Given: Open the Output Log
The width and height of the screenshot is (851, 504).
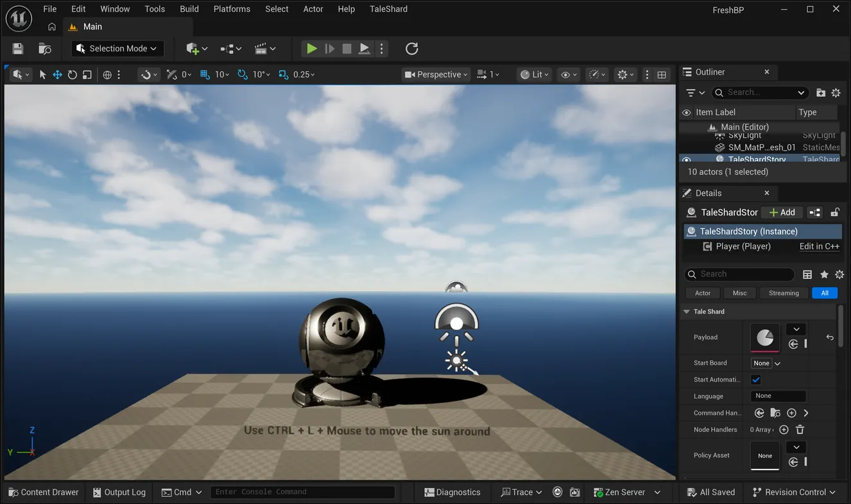Looking at the screenshot, I should 119,492.
